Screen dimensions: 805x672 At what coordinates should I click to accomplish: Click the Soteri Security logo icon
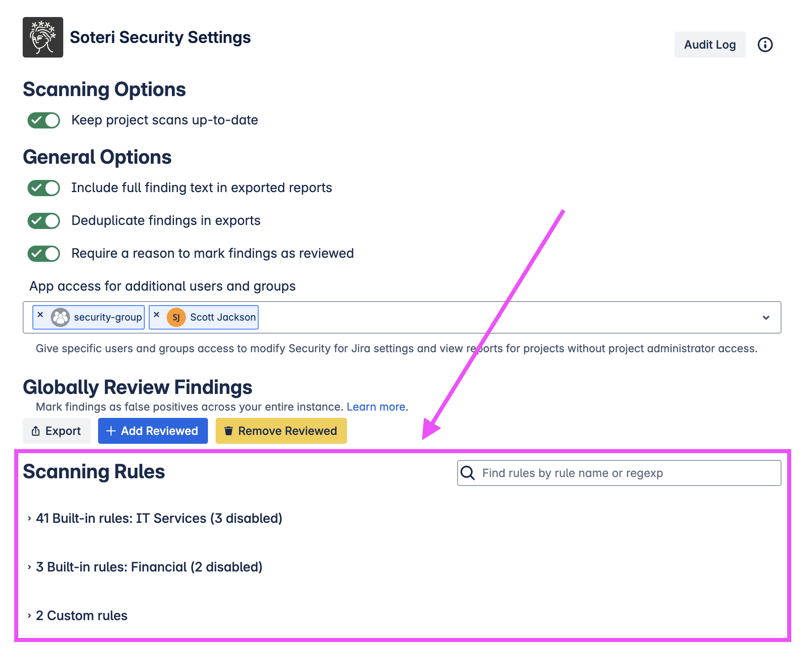click(43, 37)
